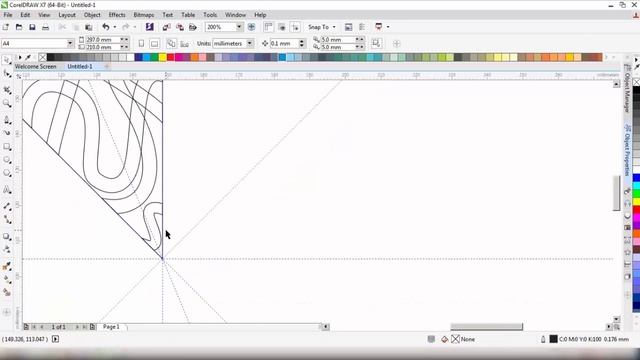This screenshot has width=640, height=360.
Task: Open the Object menu
Action: (92, 15)
